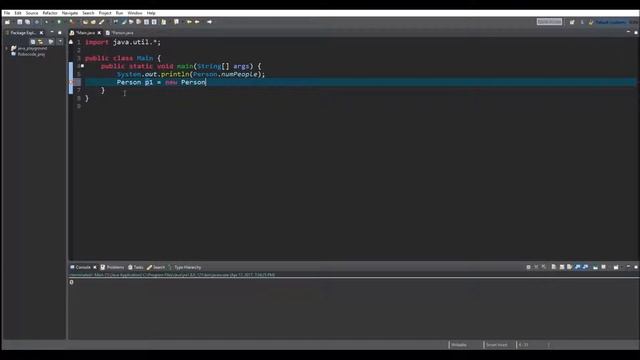Collapse all in Package Explorer

33,42
